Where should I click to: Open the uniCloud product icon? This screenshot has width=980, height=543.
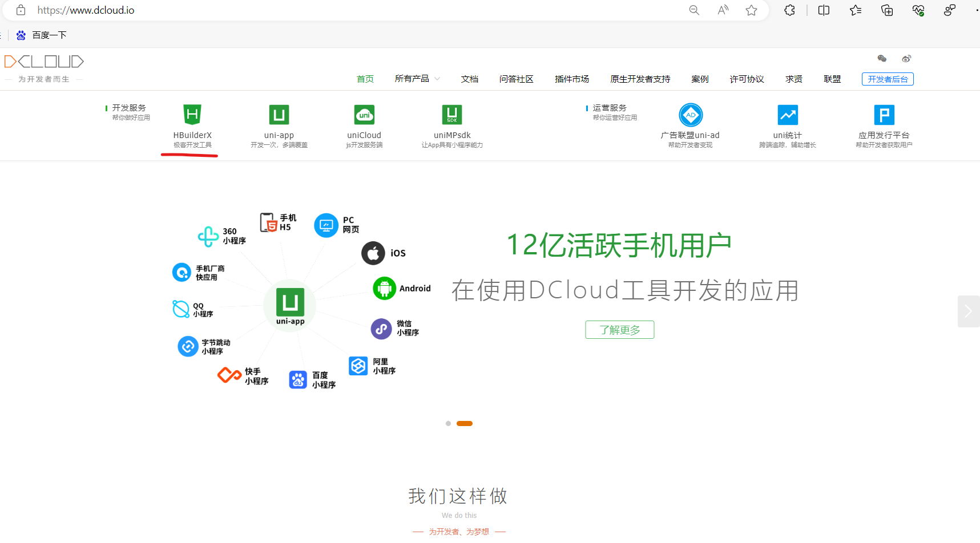coord(364,115)
